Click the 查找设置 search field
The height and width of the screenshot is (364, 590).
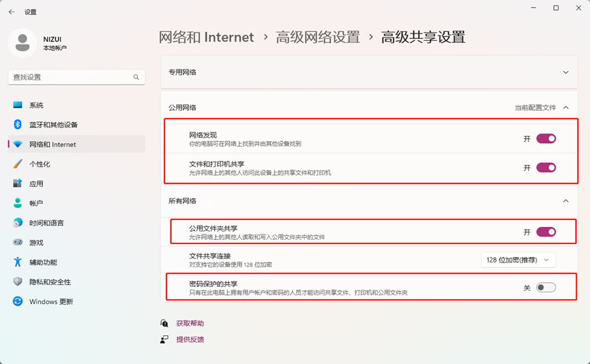pos(77,77)
